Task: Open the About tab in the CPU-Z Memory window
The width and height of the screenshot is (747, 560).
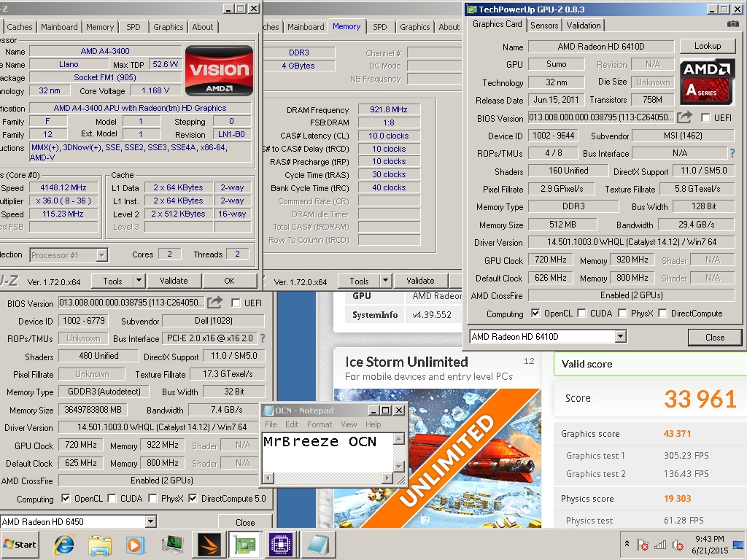Action: click(x=449, y=27)
